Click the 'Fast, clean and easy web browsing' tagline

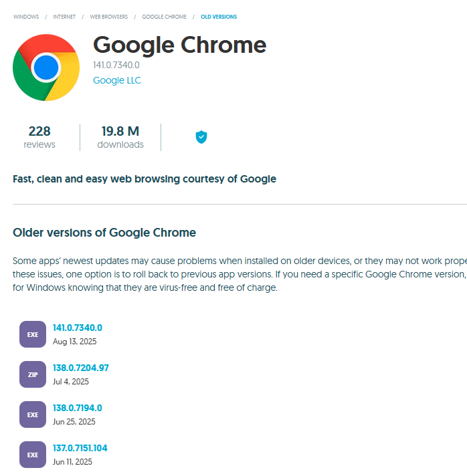click(145, 179)
